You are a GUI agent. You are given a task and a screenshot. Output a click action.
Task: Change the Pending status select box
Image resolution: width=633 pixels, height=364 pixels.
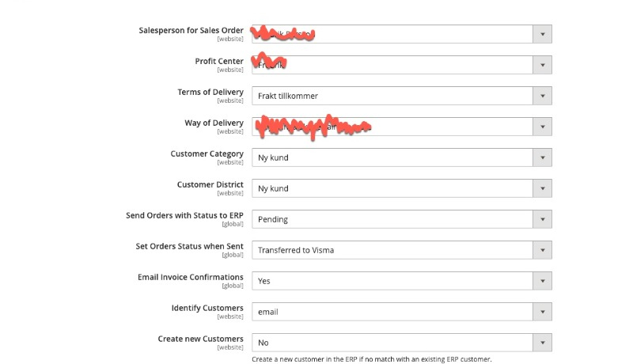click(402, 219)
